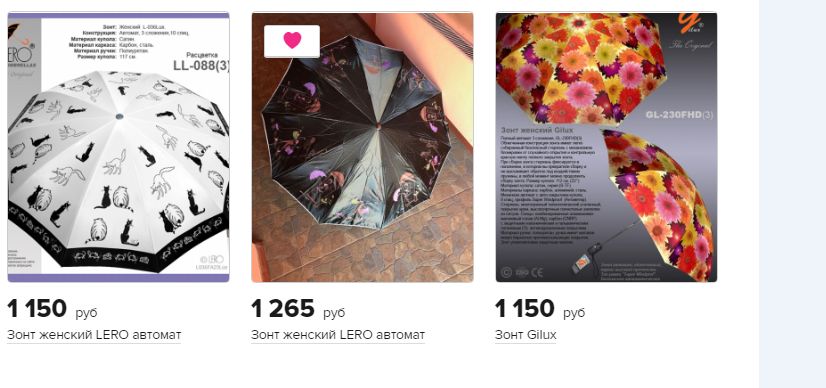
Task: Open LERO автомат link under cat umbrella
Action: [x=94, y=335]
